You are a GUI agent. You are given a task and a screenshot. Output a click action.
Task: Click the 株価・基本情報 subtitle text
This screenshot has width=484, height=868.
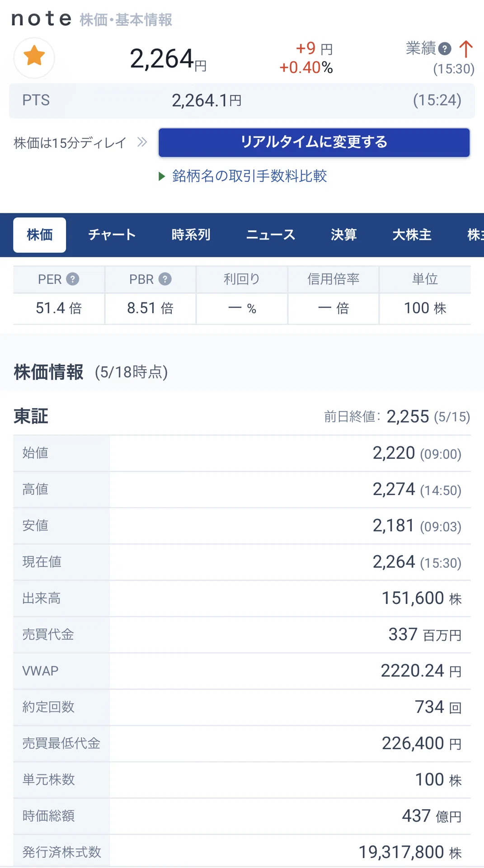point(126,20)
